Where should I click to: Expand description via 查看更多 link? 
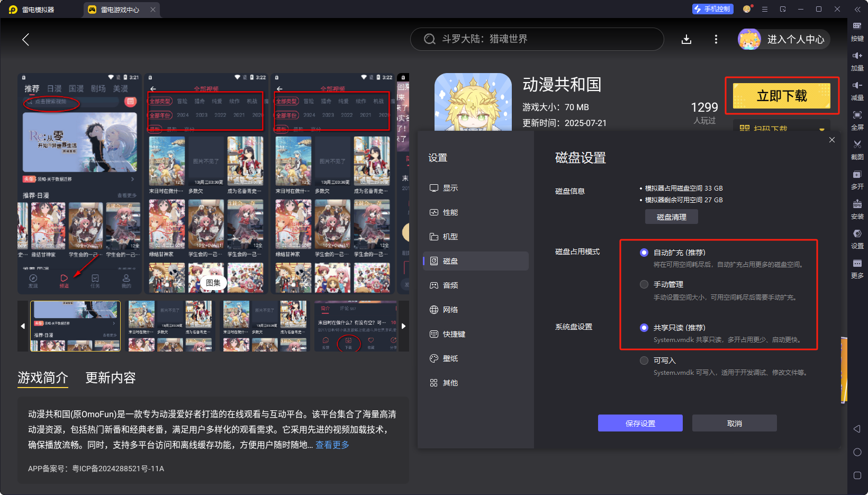pyautogui.click(x=332, y=445)
